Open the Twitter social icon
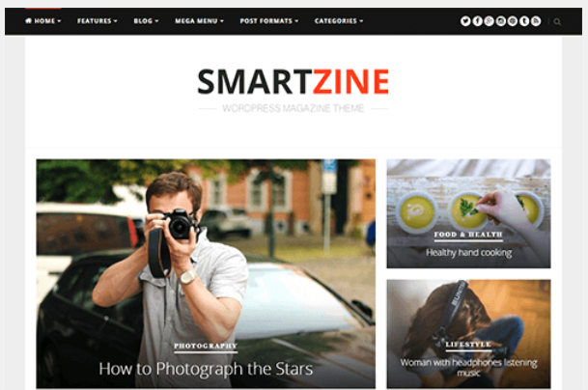This screenshot has width=588, height=390. (x=465, y=21)
